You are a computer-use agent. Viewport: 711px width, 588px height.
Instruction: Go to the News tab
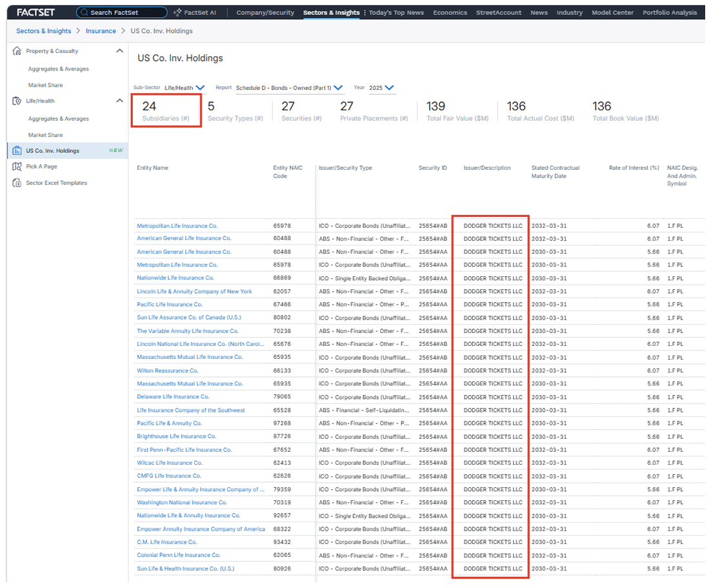(x=539, y=13)
